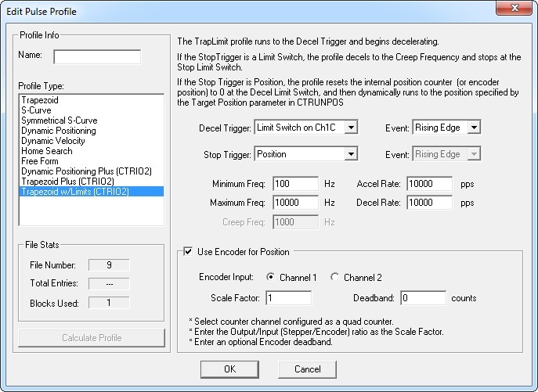Select Trapezoid w/Limits (CTRIO2) profile type
Viewport: 538px width, 392px height.
92,192
